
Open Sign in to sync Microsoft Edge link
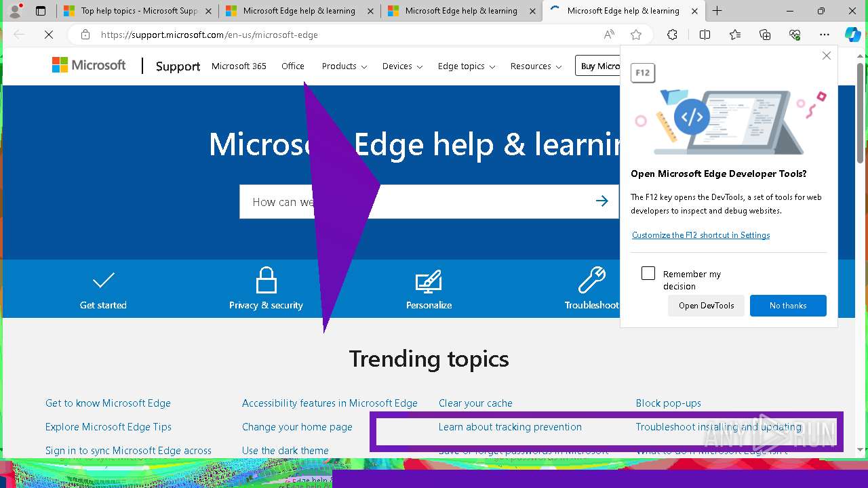click(128, 451)
